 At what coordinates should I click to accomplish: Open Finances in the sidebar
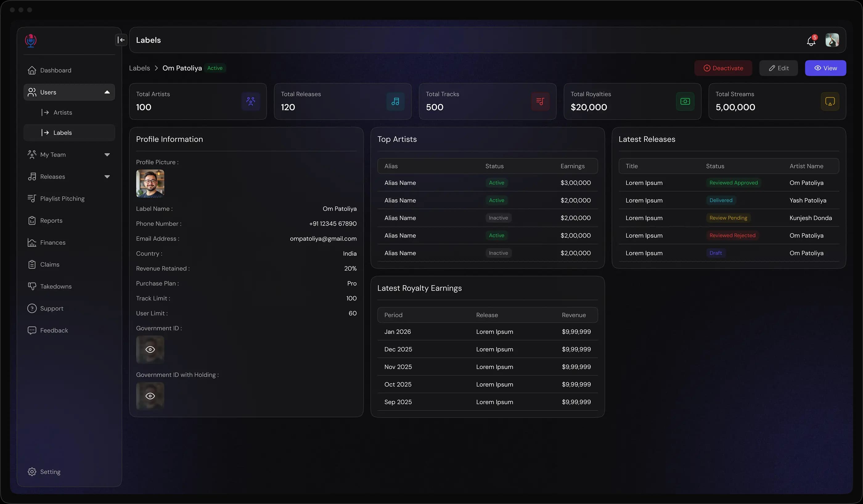tap(69, 242)
